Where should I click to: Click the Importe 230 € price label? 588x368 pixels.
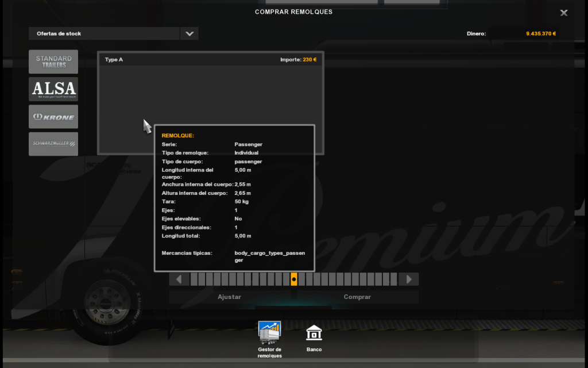298,59
